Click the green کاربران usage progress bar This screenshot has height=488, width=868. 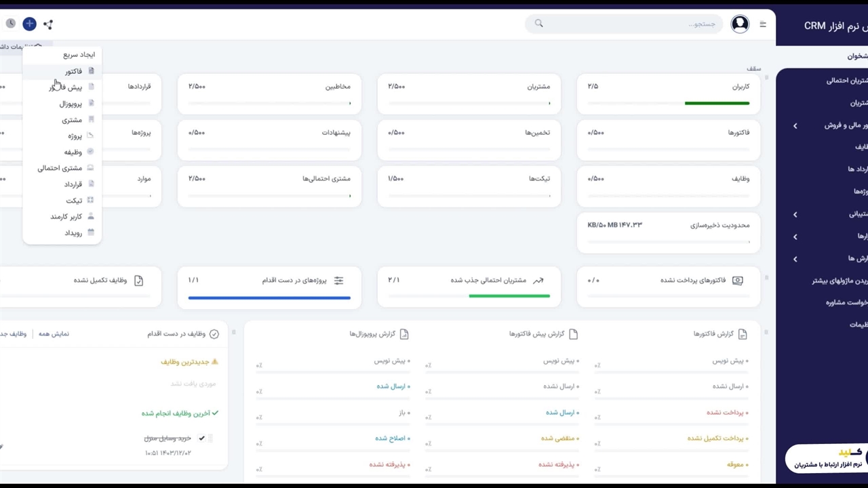pos(717,104)
